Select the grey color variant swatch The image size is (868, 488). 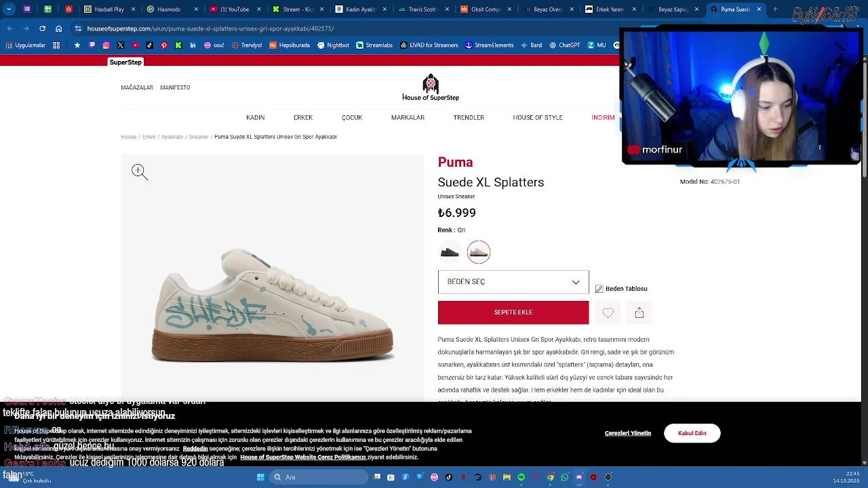click(x=478, y=252)
